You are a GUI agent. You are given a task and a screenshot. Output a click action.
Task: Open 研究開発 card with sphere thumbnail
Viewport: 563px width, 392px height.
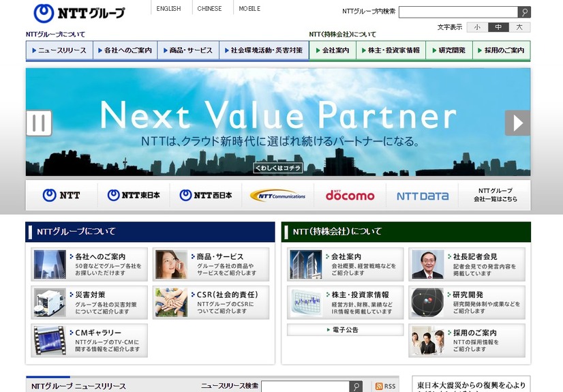(x=467, y=303)
